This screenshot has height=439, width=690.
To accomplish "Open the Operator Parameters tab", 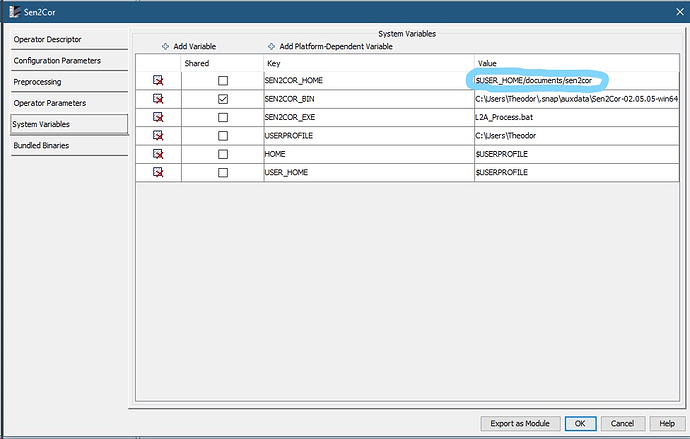I will point(70,103).
